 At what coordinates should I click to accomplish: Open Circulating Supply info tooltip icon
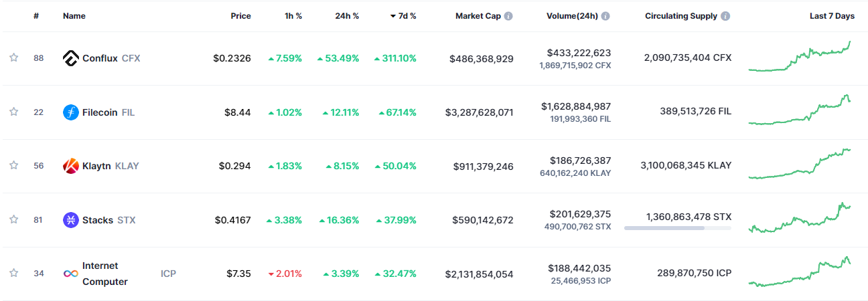point(726,16)
